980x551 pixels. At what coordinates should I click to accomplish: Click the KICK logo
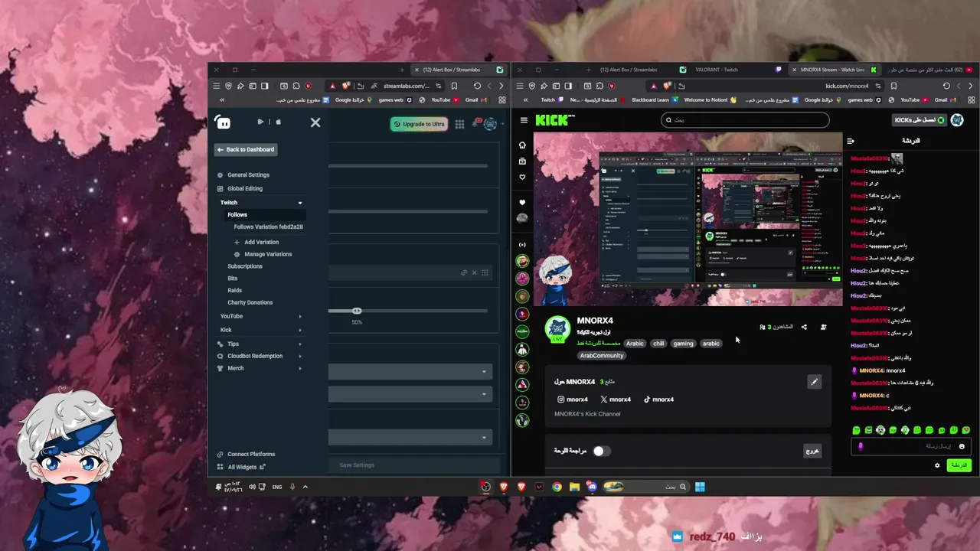[555, 120]
